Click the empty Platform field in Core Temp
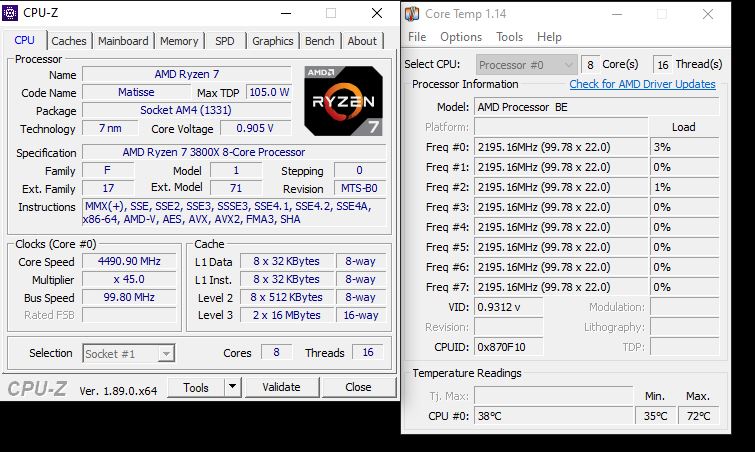 pyautogui.click(x=561, y=127)
